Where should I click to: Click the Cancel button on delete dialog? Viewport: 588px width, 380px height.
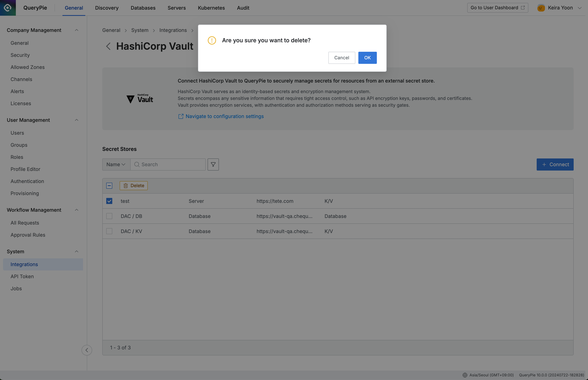tap(342, 57)
